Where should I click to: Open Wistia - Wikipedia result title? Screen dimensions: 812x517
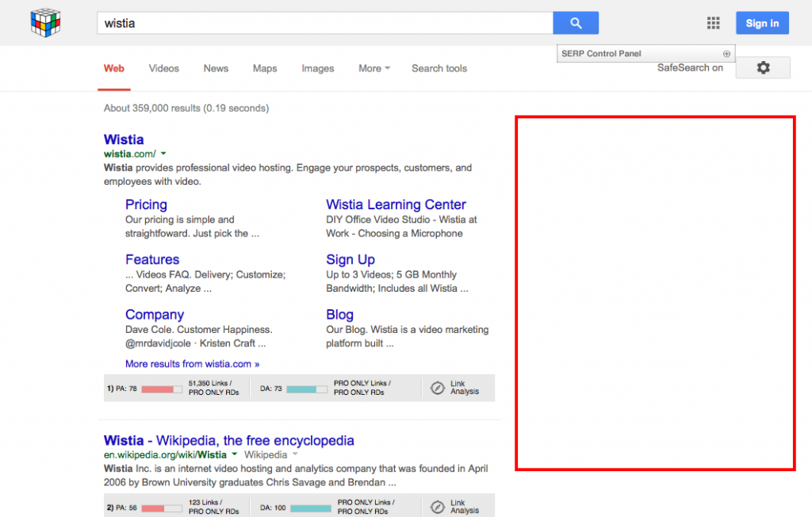point(229,440)
